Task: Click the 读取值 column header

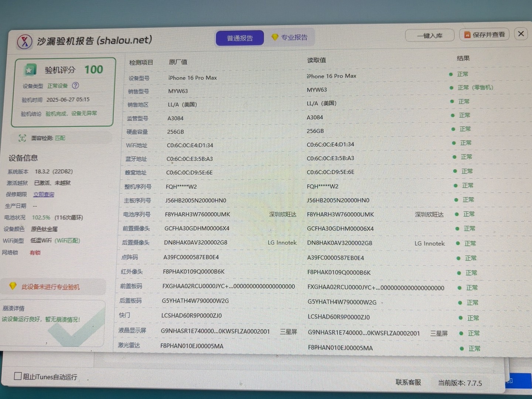Action: tap(316, 60)
